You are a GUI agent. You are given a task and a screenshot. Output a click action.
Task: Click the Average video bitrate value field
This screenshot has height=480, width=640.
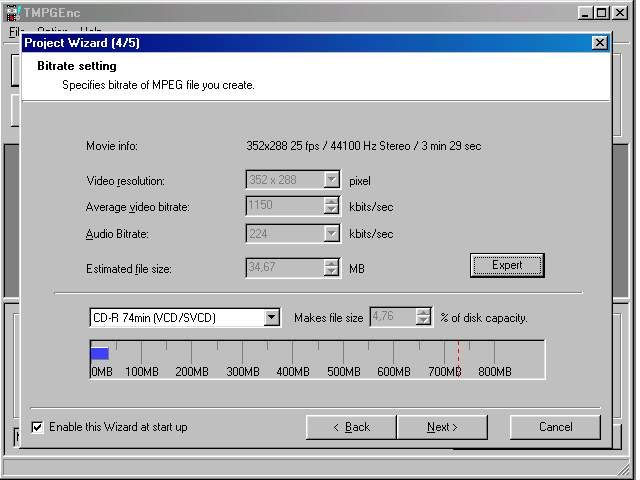coord(284,206)
